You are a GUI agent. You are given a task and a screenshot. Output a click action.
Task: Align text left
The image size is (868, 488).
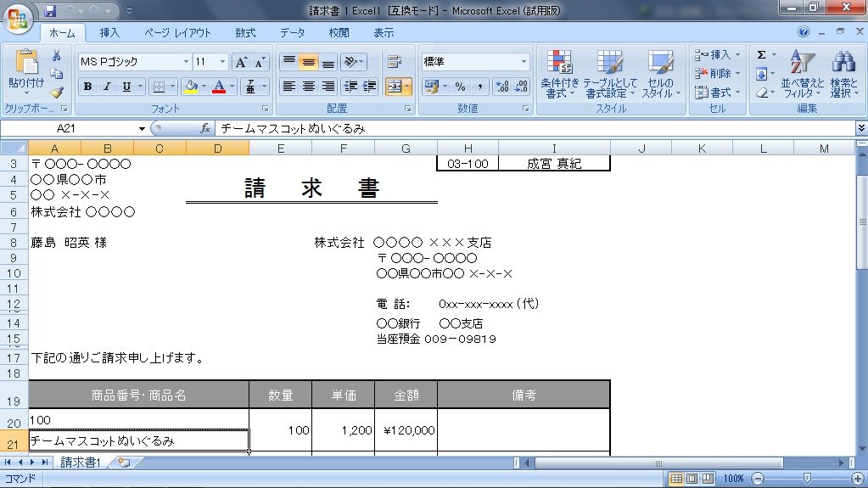click(x=289, y=87)
